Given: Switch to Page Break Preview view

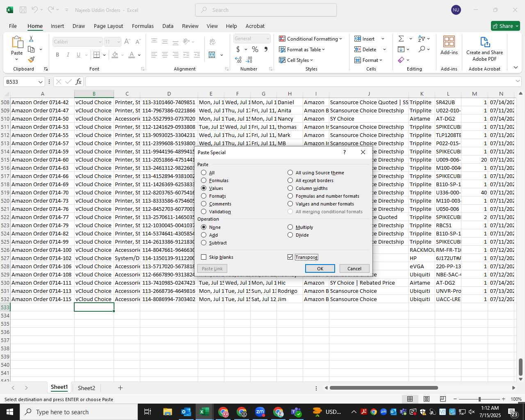Looking at the screenshot, I should coord(443,399).
